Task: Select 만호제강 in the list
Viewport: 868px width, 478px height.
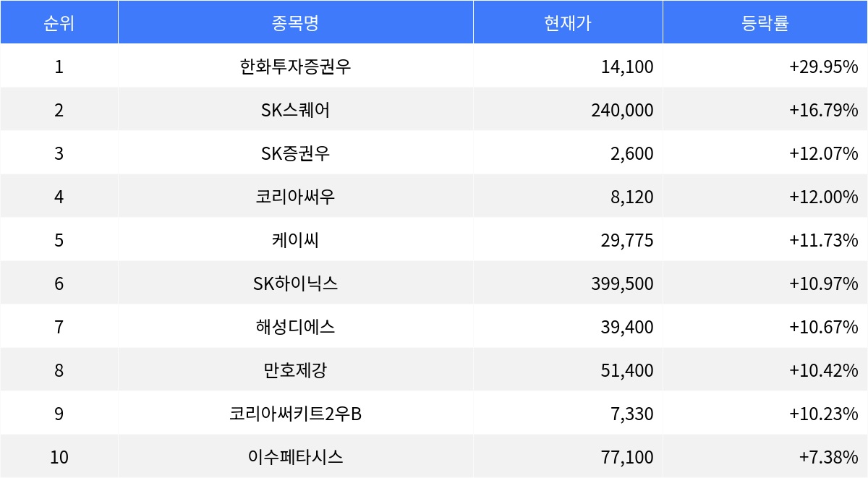Action: click(x=295, y=371)
